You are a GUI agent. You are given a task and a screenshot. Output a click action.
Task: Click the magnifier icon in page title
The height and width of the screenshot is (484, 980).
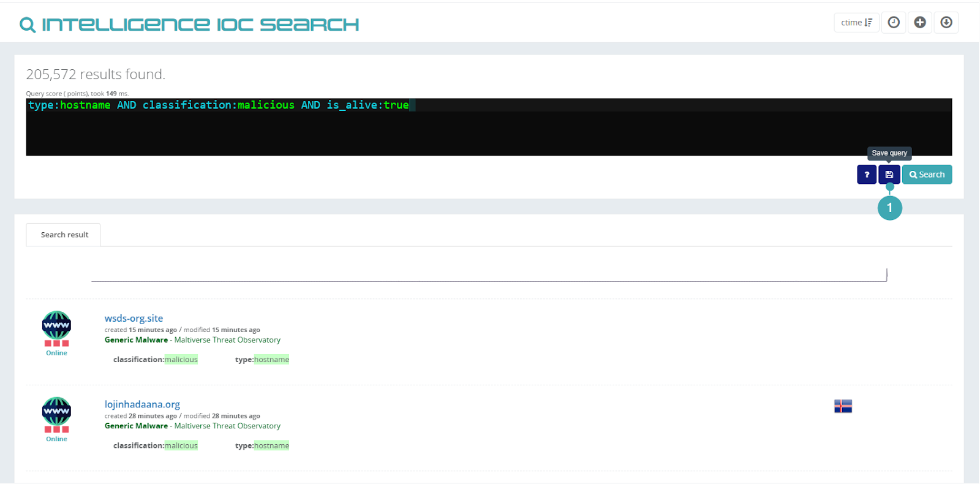pyautogui.click(x=28, y=25)
